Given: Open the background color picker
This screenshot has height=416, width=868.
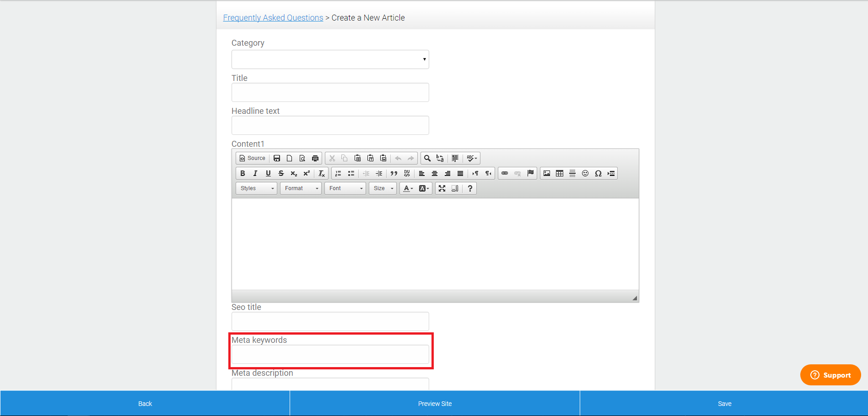Looking at the screenshot, I should pos(424,188).
